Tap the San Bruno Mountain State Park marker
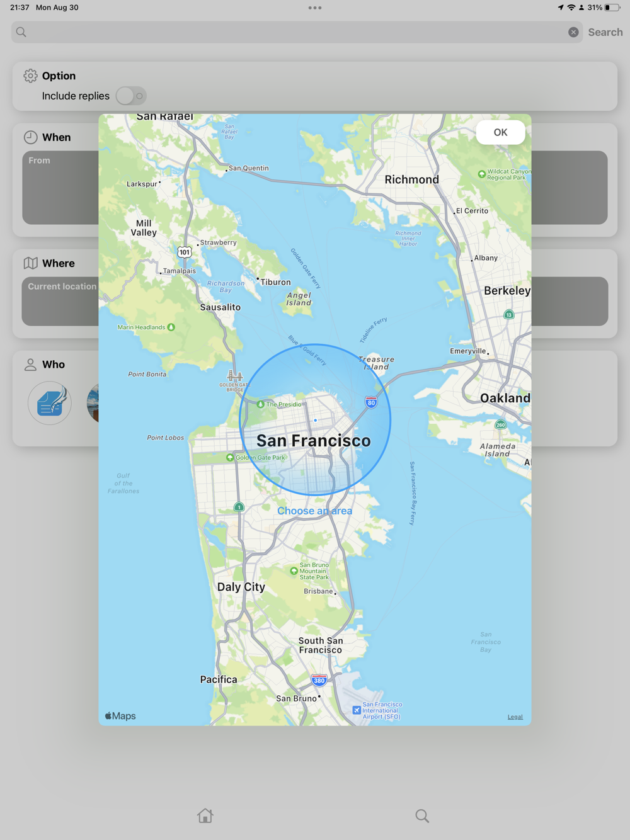This screenshot has width=630, height=840. [294, 571]
